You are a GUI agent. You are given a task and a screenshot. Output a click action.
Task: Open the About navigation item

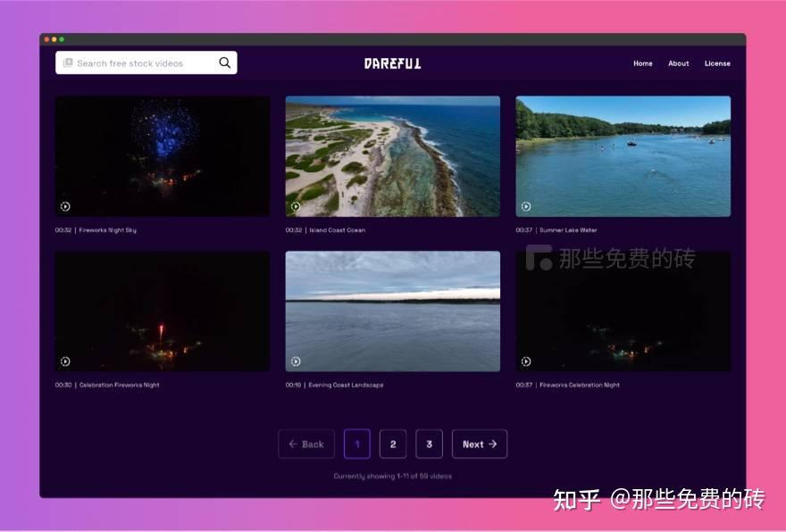(x=678, y=63)
